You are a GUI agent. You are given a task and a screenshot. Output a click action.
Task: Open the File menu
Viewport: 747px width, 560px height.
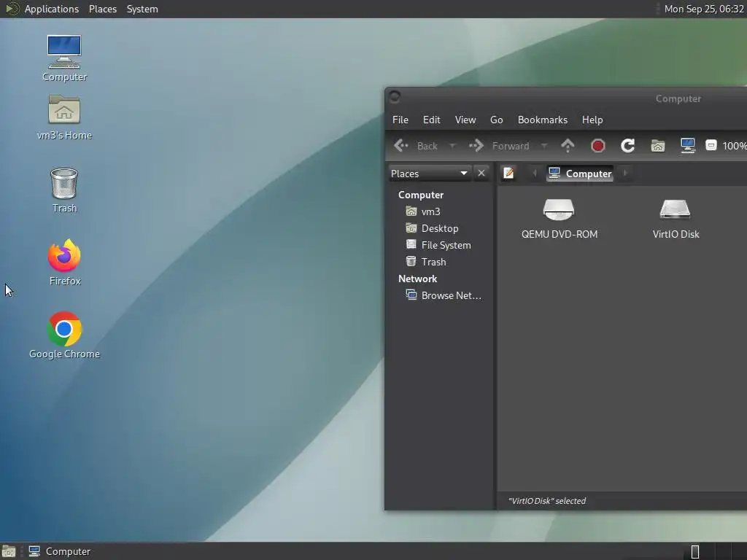(x=400, y=120)
